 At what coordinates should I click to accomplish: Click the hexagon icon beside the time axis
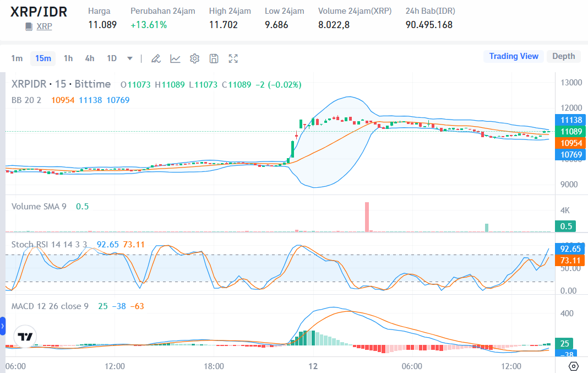click(574, 366)
